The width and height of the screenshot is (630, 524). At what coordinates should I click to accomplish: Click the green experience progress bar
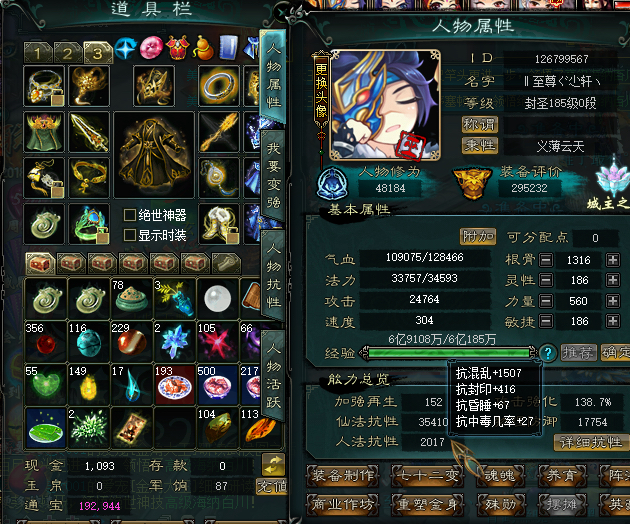point(449,353)
